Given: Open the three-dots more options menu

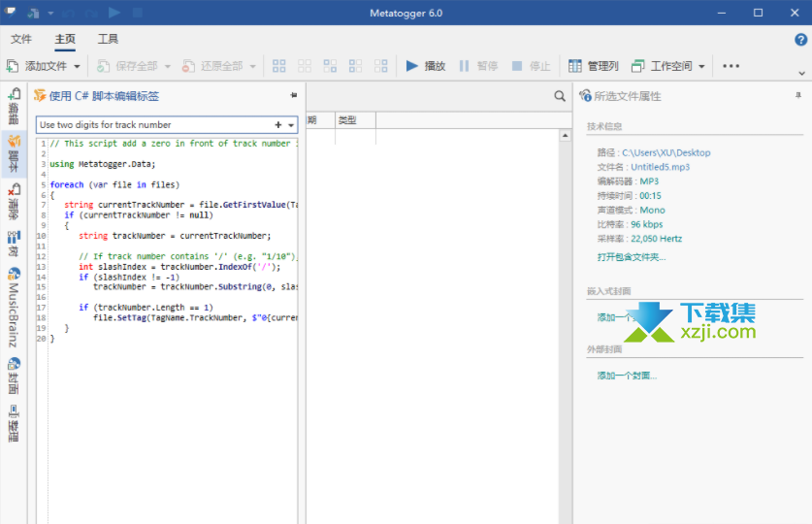Looking at the screenshot, I should [x=731, y=66].
